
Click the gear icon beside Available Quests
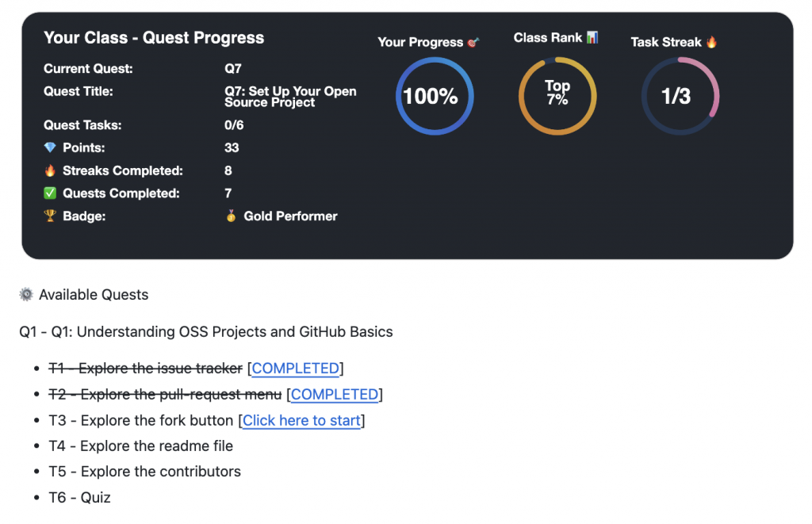tap(26, 294)
